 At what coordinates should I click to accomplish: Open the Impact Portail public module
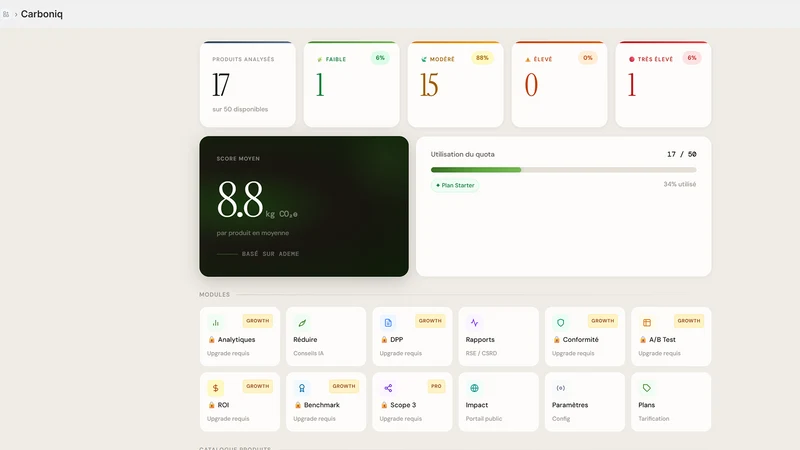pyautogui.click(x=498, y=402)
